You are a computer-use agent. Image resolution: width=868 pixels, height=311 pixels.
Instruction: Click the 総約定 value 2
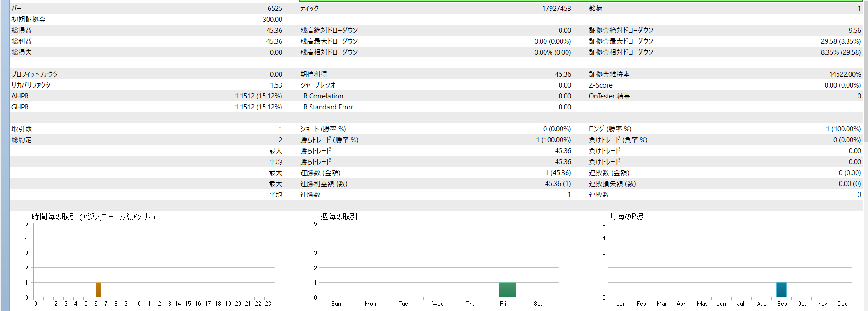point(280,140)
